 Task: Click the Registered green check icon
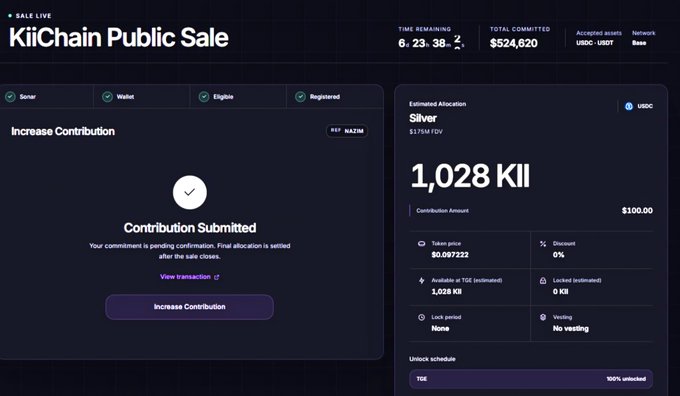click(x=300, y=97)
